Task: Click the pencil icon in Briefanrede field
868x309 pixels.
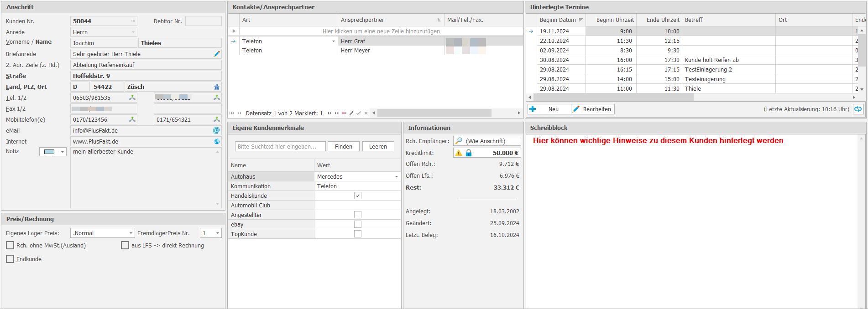Action: [x=217, y=54]
